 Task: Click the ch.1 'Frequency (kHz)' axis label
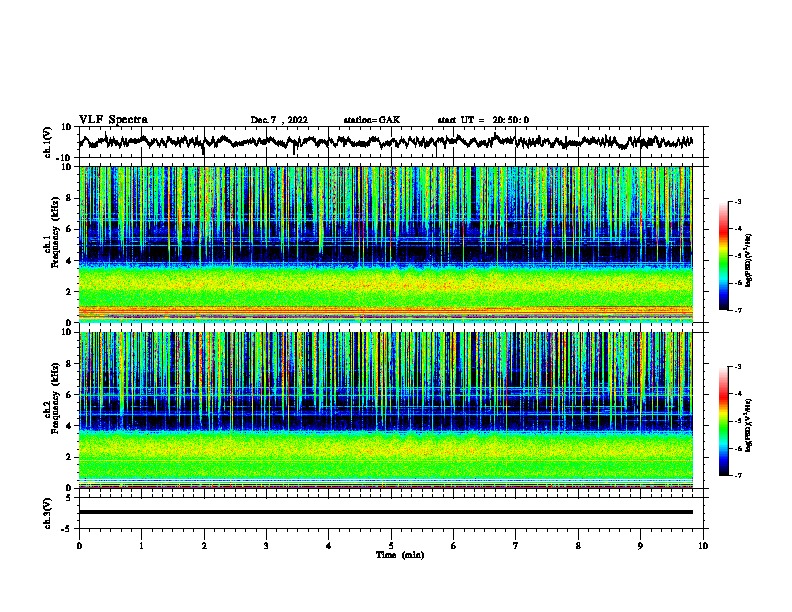pos(55,232)
